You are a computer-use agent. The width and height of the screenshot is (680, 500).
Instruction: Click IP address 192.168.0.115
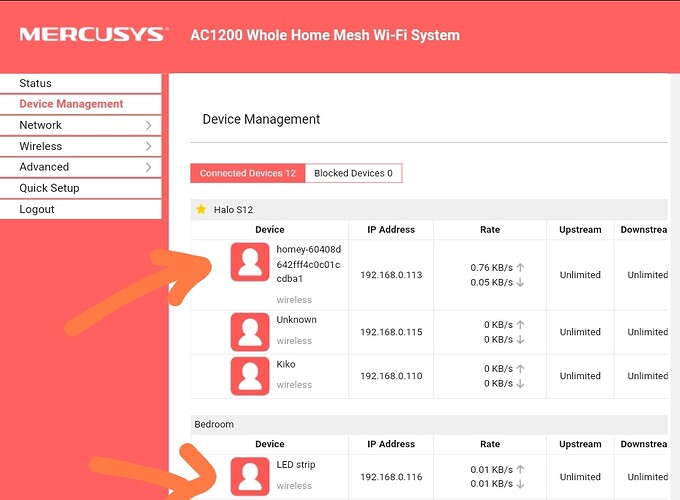point(391,332)
